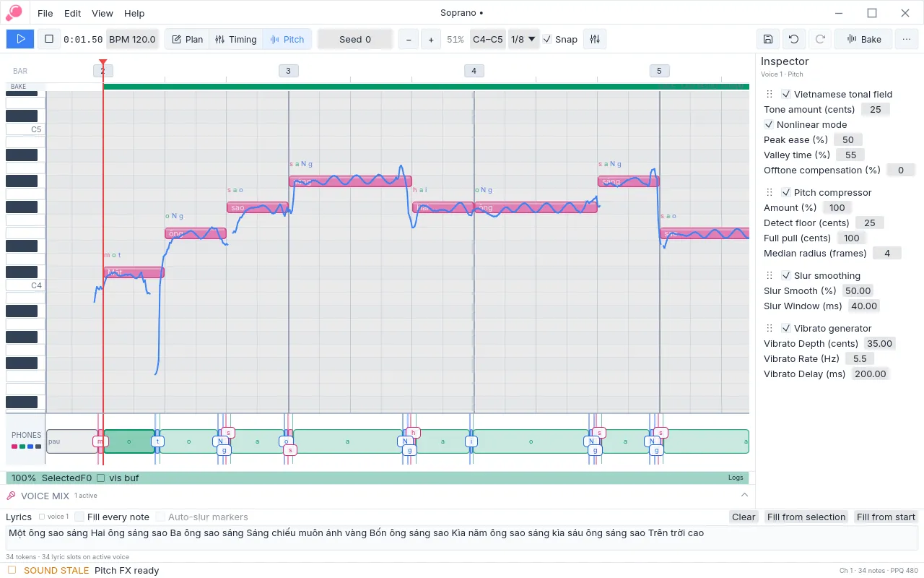Viewport: 924px width, 578px height.
Task: Click the Seed 0 field
Action: pos(355,39)
